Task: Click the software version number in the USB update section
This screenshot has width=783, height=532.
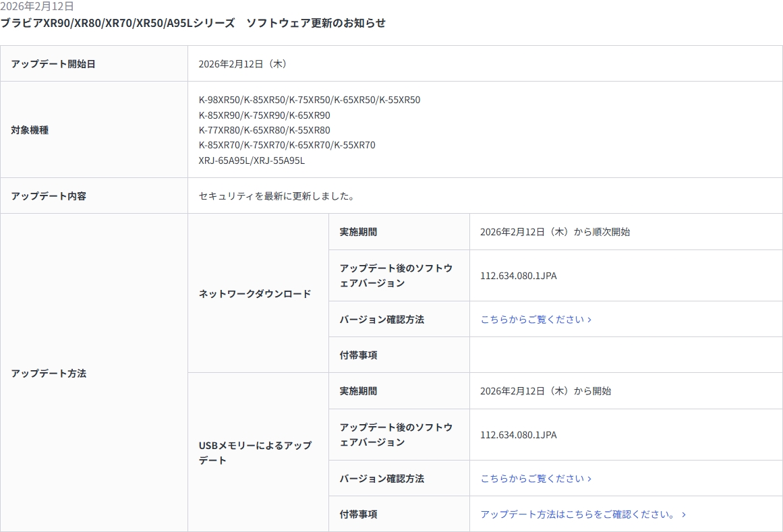Action: coord(518,435)
